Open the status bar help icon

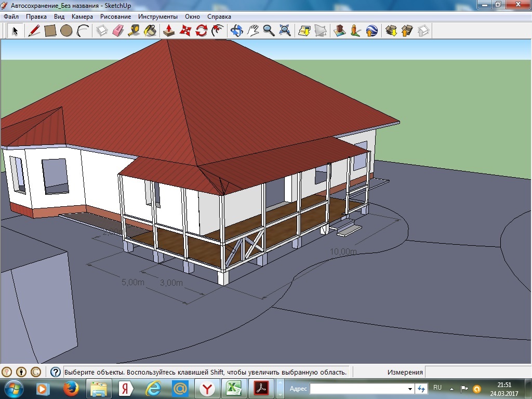(56, 372)
